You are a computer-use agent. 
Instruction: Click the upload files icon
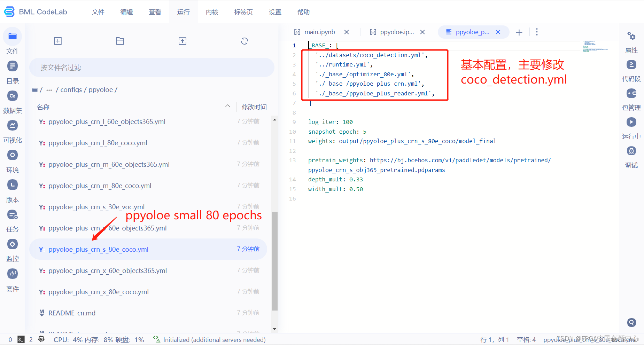[183, 41]
